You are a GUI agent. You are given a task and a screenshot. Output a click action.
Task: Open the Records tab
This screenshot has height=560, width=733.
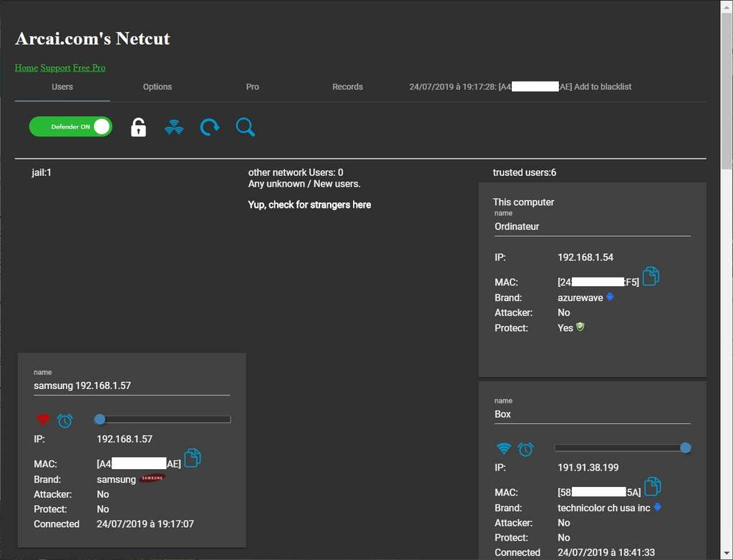[x=347, y=86]
